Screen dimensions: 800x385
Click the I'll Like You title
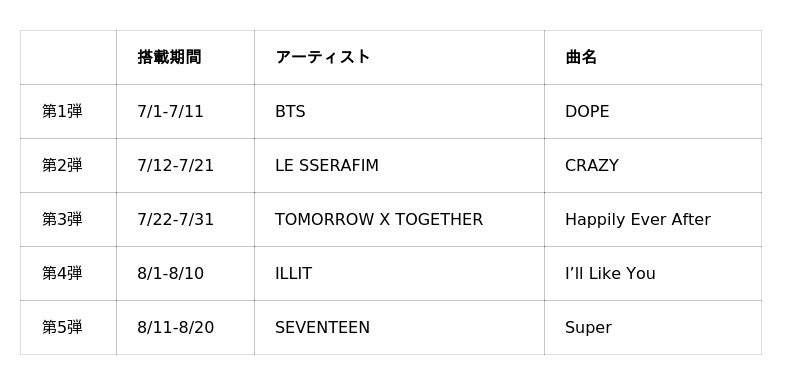[610, 273]
